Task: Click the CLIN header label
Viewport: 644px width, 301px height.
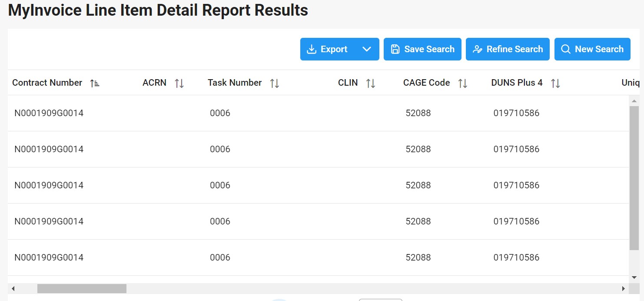Action: pos(348,83)
